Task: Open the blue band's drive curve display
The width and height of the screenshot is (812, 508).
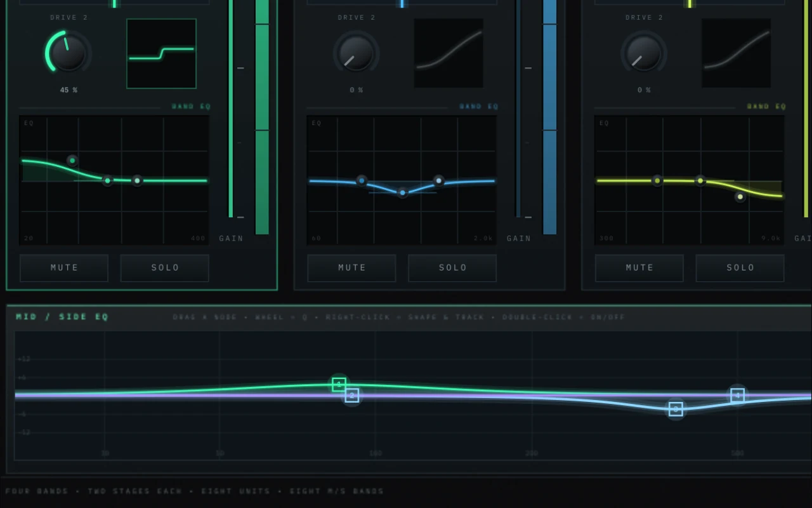Action: (x=449, y=53)
